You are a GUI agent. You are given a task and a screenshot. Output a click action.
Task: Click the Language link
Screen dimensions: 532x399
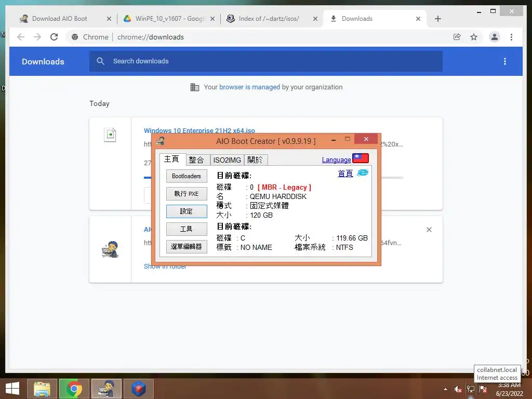336,160
